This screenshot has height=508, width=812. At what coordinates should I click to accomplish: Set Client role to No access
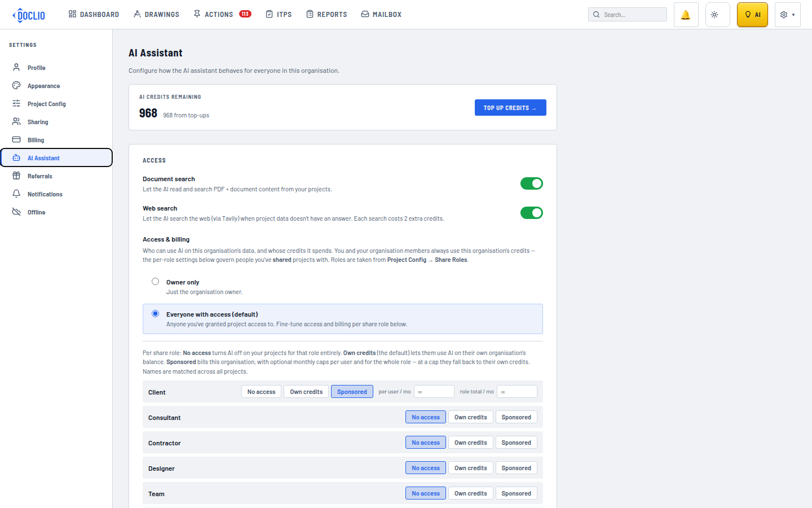pyautogui.click(x=261, y=392)
